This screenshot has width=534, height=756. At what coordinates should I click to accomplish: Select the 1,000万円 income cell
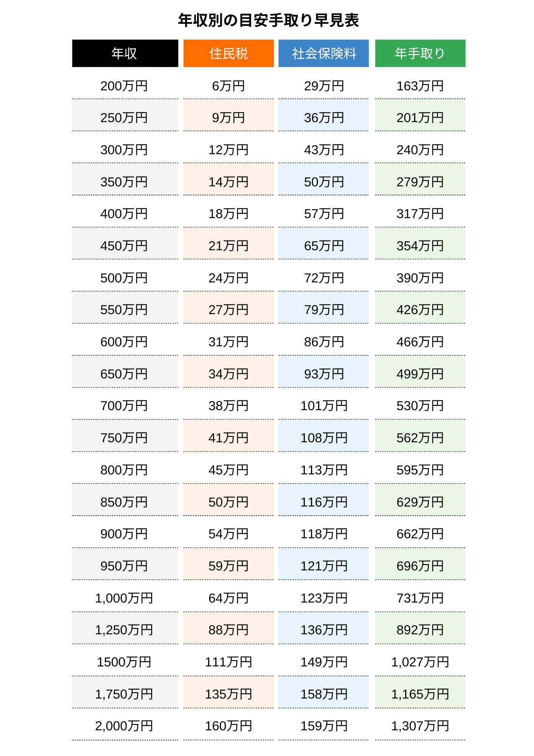pos(125,598)
